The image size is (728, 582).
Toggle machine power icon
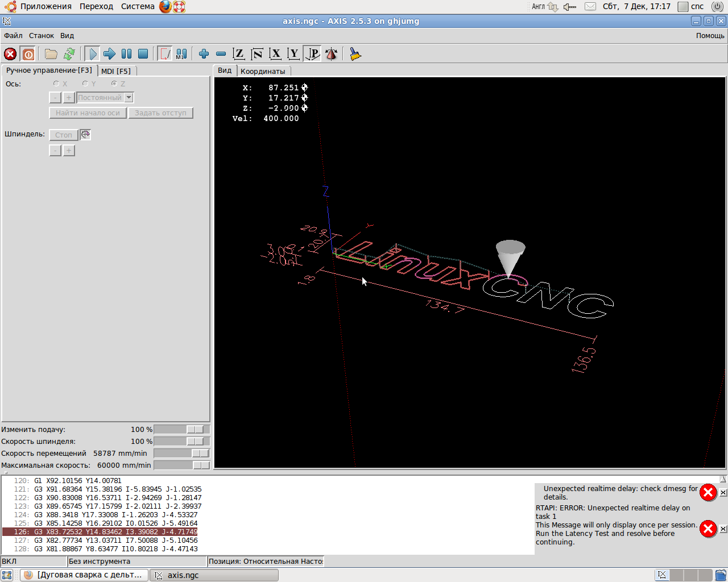click(28, 54)
